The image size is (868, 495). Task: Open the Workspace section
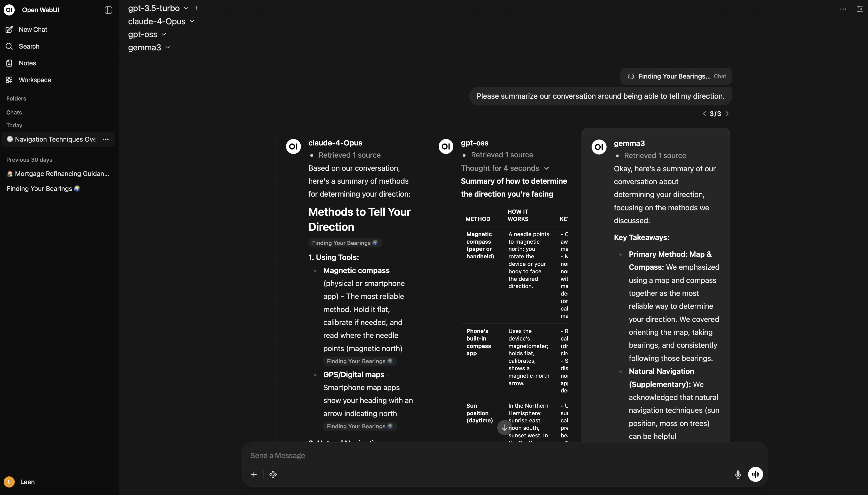35,80
